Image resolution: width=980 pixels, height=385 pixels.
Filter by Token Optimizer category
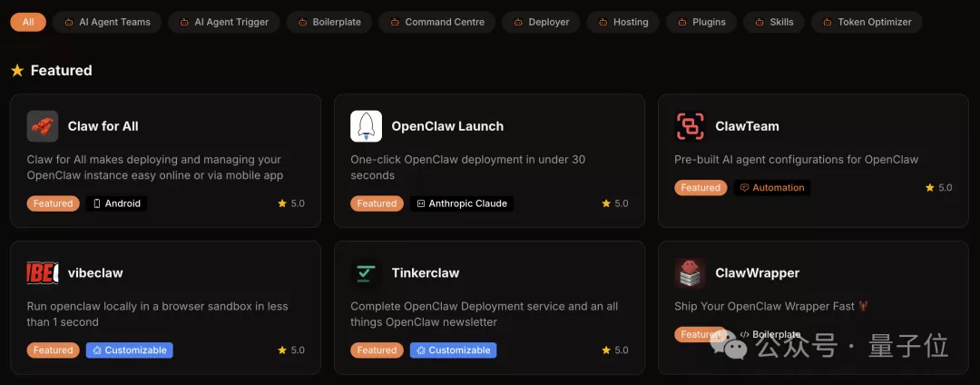[867, 22]
